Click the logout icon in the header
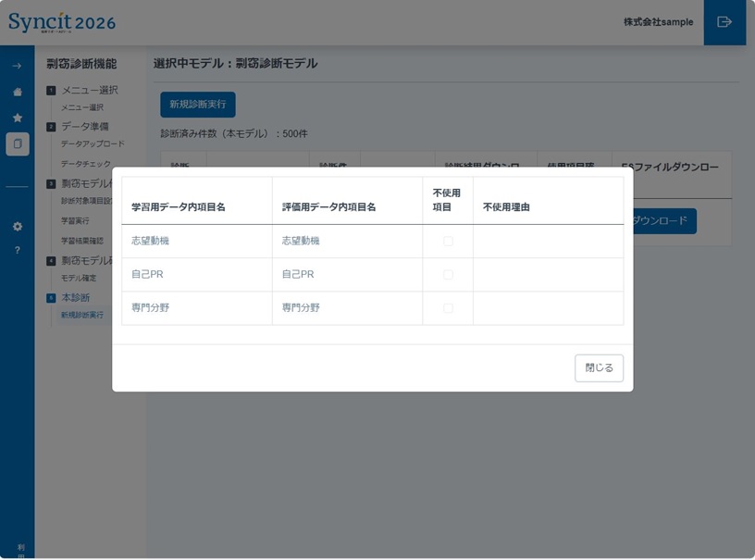This screenshot has width=755, height=560. 724,22
